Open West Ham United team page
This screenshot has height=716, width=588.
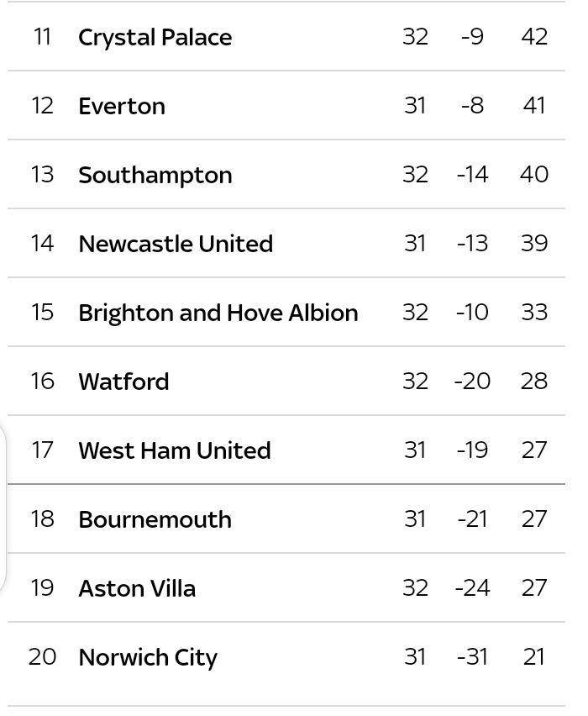point(175,450)
